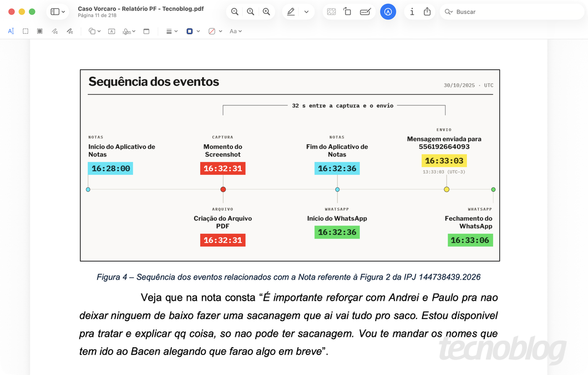Screen dimensions: 588x375
Task: Add a note annotation
Action: tap(146, 31)
